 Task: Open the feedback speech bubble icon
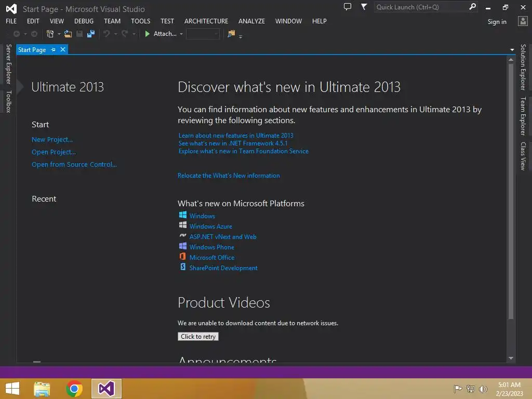[348, 7]
